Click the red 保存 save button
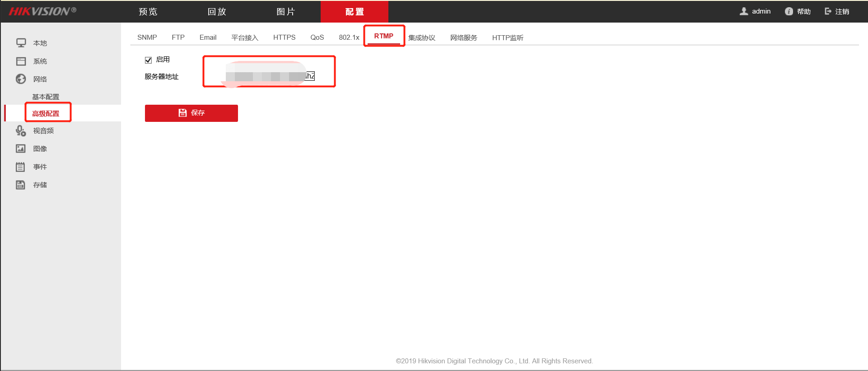 coord(191,113)
